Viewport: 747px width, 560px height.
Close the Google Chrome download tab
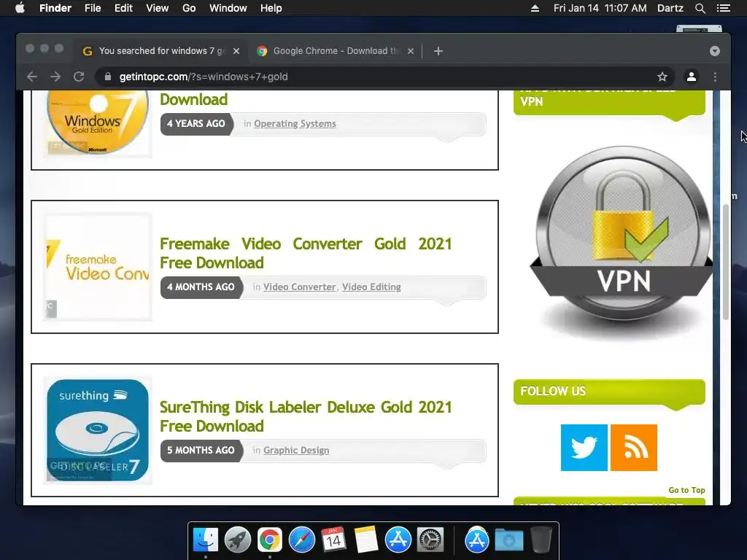pos(411,51)
